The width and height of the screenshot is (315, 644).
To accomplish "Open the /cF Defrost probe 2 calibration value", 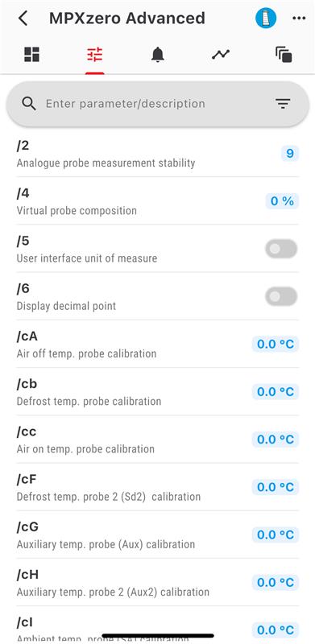I will coord(276,487).
